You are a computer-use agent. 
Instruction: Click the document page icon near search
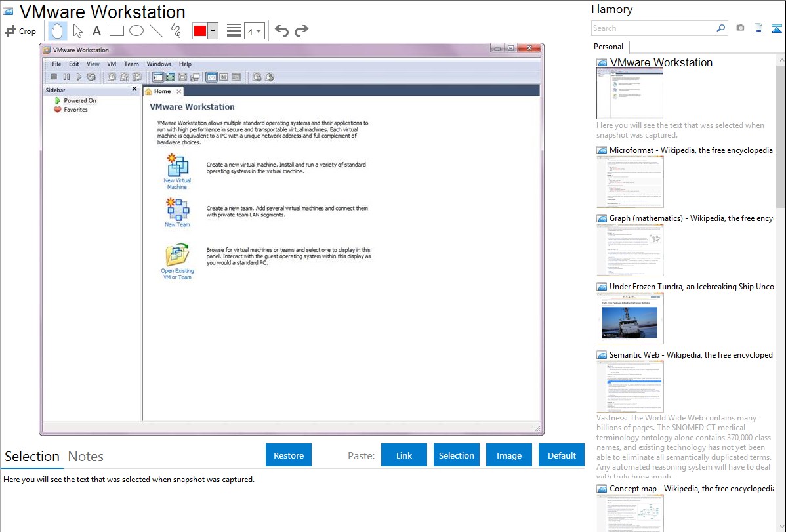[758, 28]
